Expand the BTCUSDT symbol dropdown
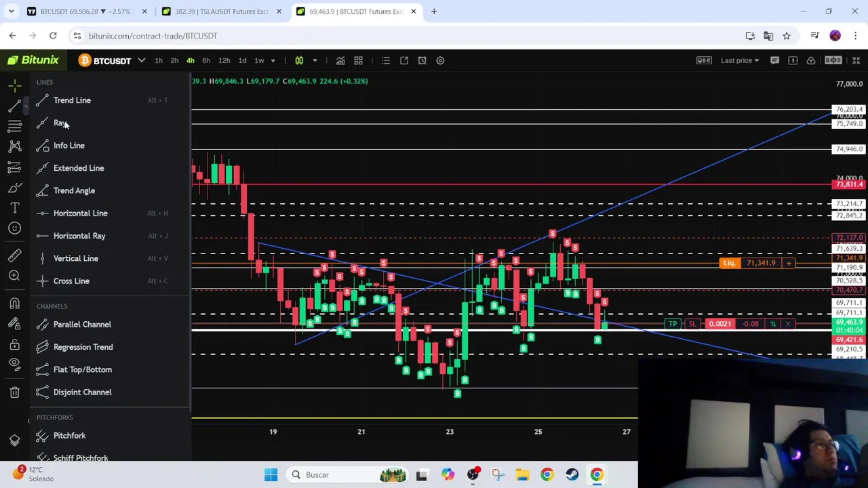This screenshot has width=868, height=488. point(141,60)
